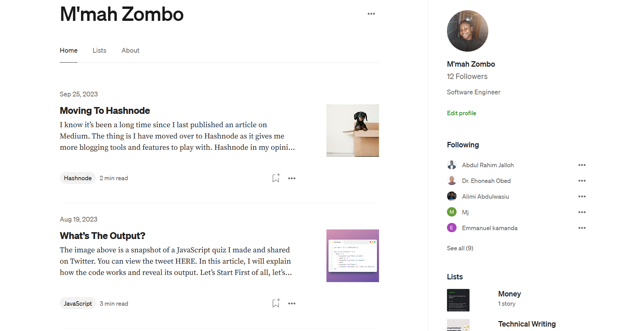
Task: Open profile header three-dot menu
Action: (371, 14)
